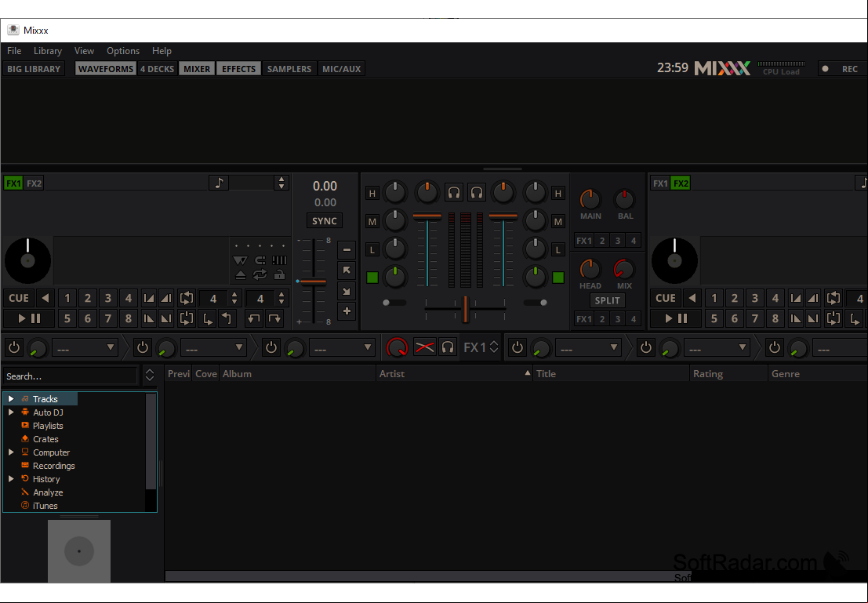Viewport: 868px width, 603px height.
Task: Expand the Computer tree item
Action: click(x=10, y=452)
